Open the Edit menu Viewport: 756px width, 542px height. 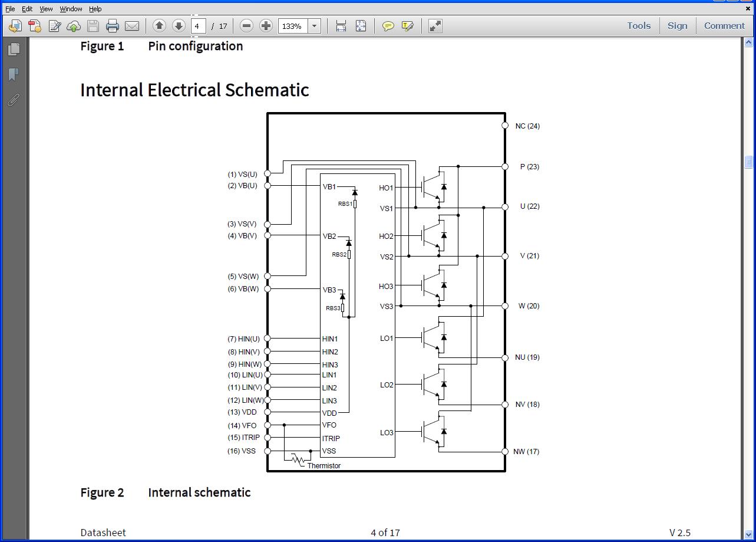(x=27, y=9)
